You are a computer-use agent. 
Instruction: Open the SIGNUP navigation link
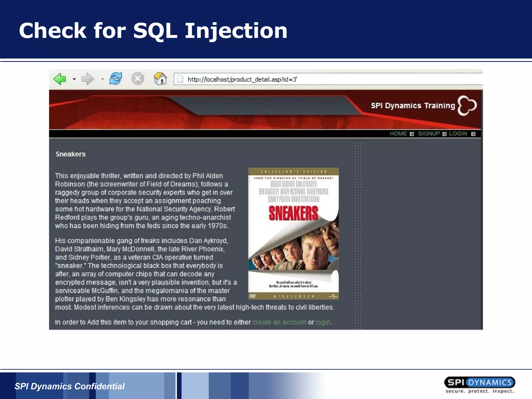click(x=429, y=134)
